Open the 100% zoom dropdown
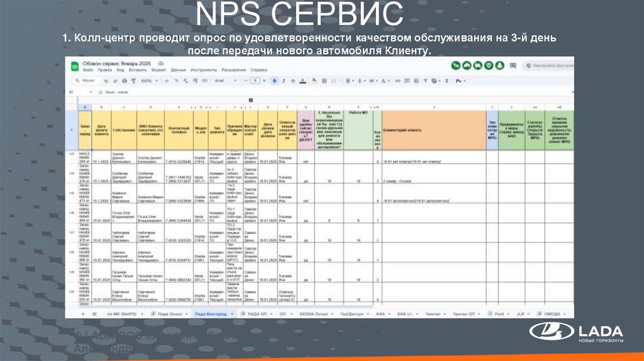The width and height of the screenshot is (644, 361). click(149, 81)
